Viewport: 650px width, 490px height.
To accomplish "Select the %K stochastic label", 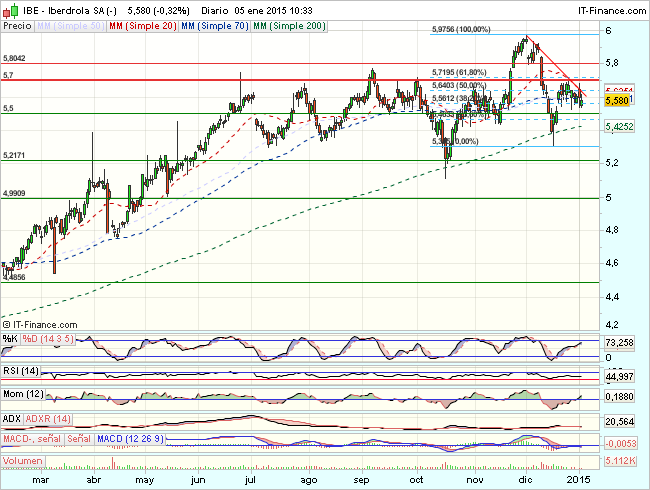I will [10, 339].
